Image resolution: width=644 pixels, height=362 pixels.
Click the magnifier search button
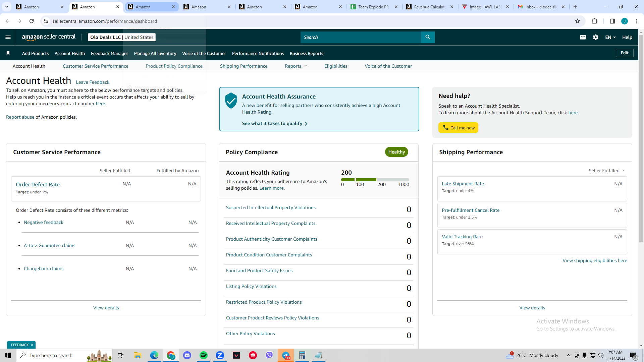(x=428, y=37)
